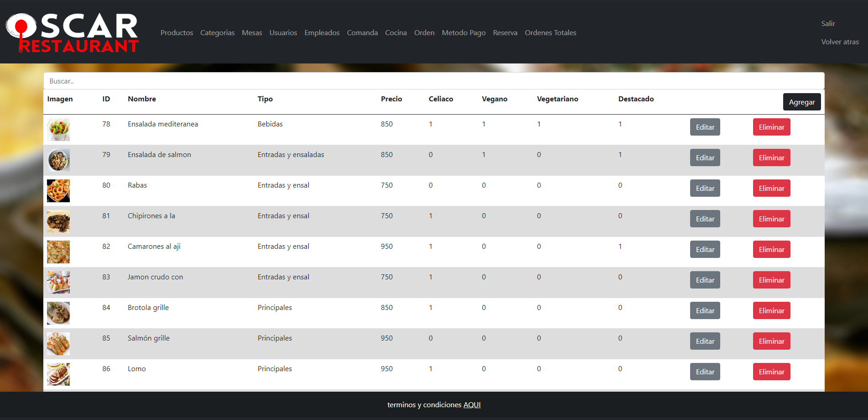This screenshot has height=420, width=868.
Task: Go to Categorias page
Action: [x=217, y=33]
